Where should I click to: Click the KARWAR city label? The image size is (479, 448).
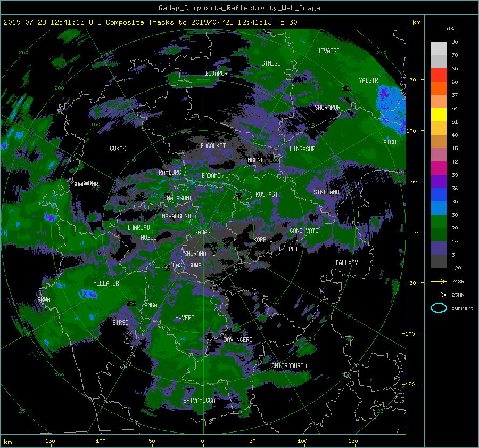(x=44, y=299)
